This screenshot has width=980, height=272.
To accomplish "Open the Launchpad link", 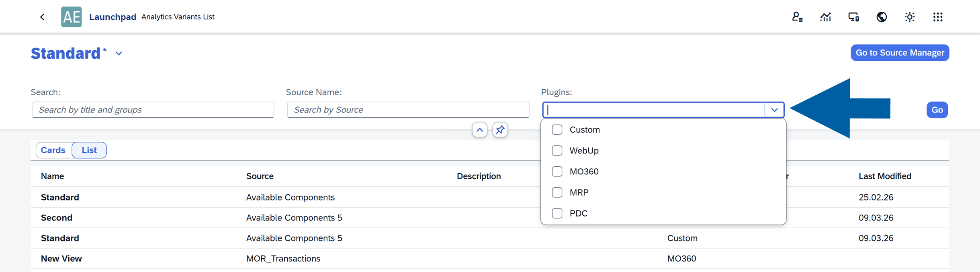I will coord(113,17).
